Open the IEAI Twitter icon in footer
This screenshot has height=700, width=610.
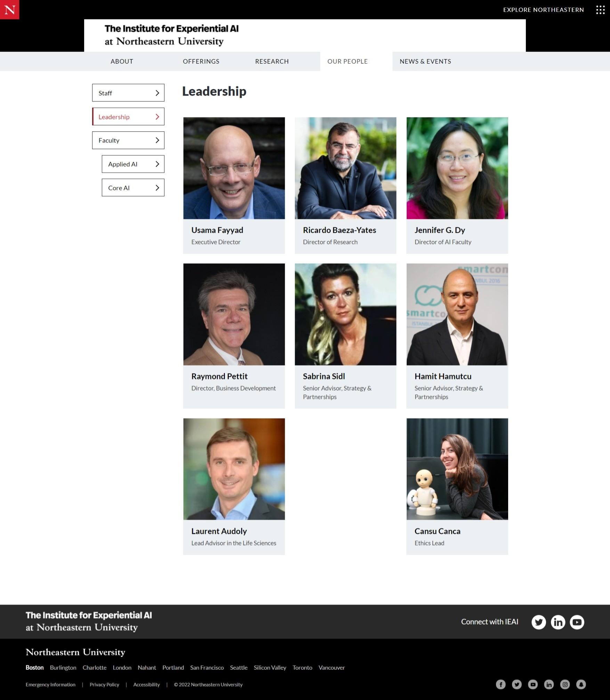tap(538, 622)
